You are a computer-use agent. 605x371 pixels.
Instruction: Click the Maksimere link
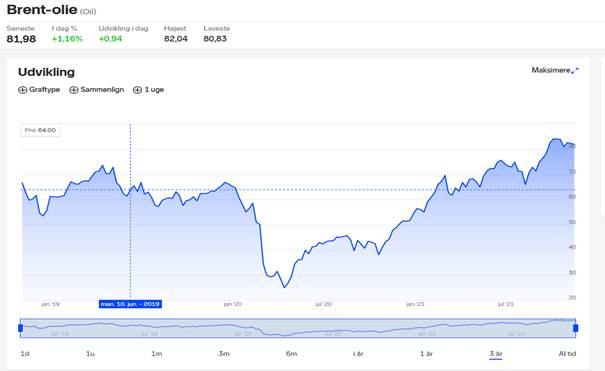555,70
